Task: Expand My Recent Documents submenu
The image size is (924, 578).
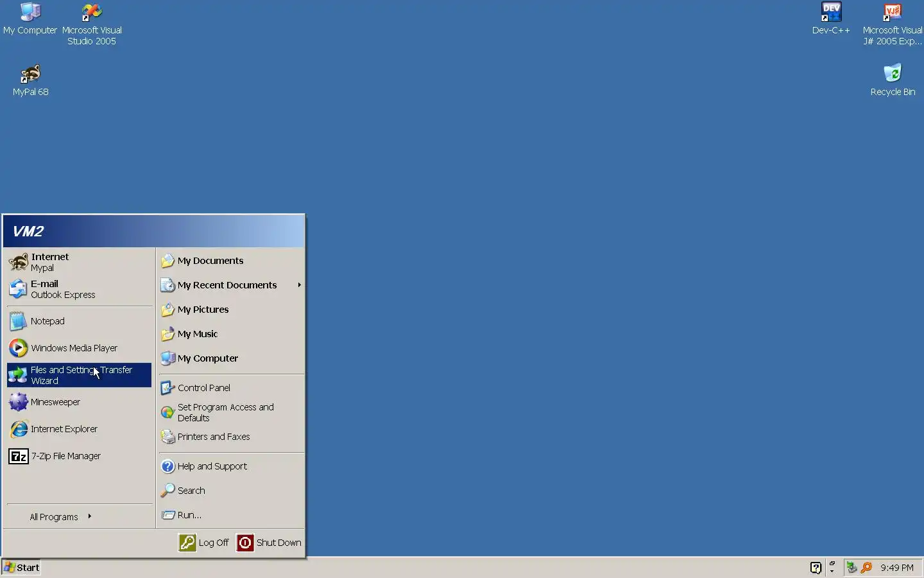Action: coord(232,285)
